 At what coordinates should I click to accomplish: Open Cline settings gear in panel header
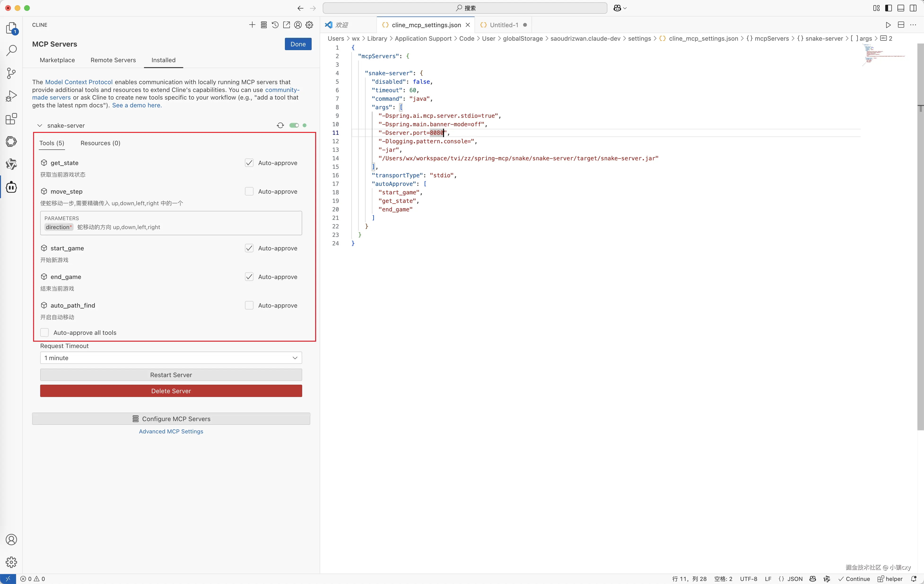[309, 25]
